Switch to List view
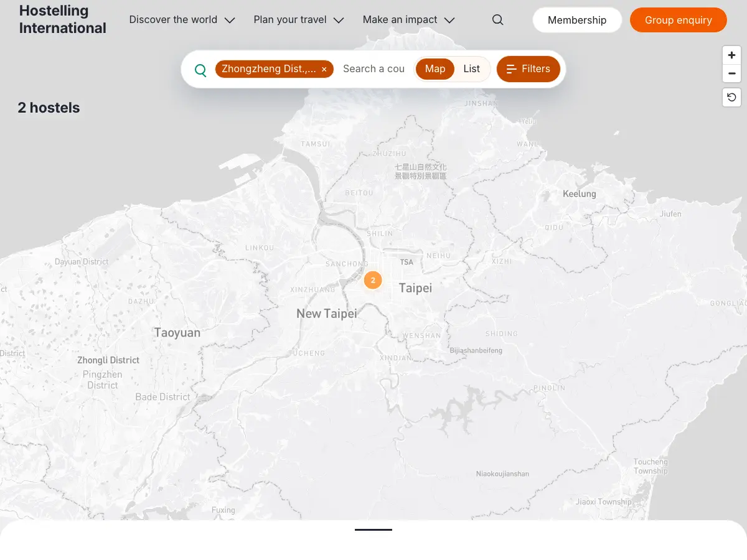The width and height of the screenshot is (747, 560). (471, 69)
